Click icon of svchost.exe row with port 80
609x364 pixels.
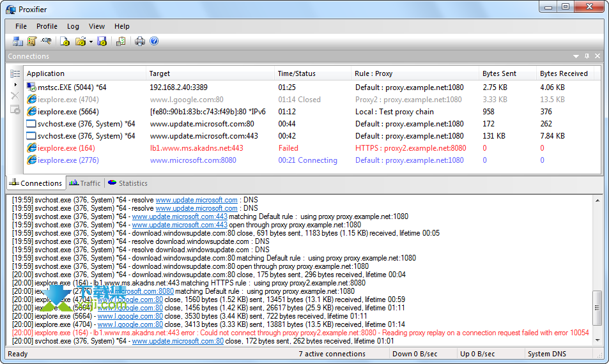pyautogui.click(x=31, y=124)
